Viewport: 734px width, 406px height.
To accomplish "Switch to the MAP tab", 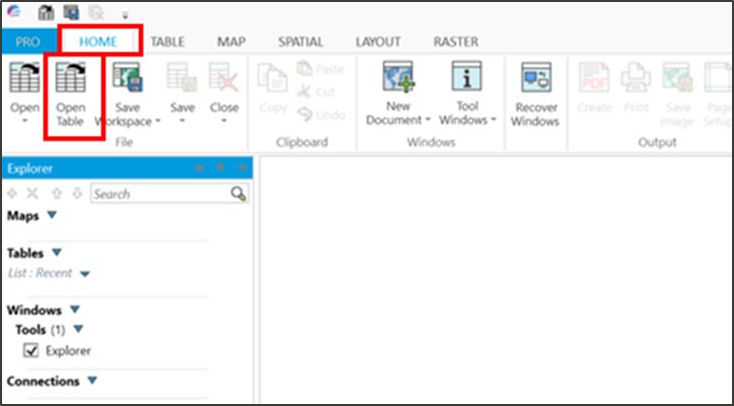I will 231,42.
